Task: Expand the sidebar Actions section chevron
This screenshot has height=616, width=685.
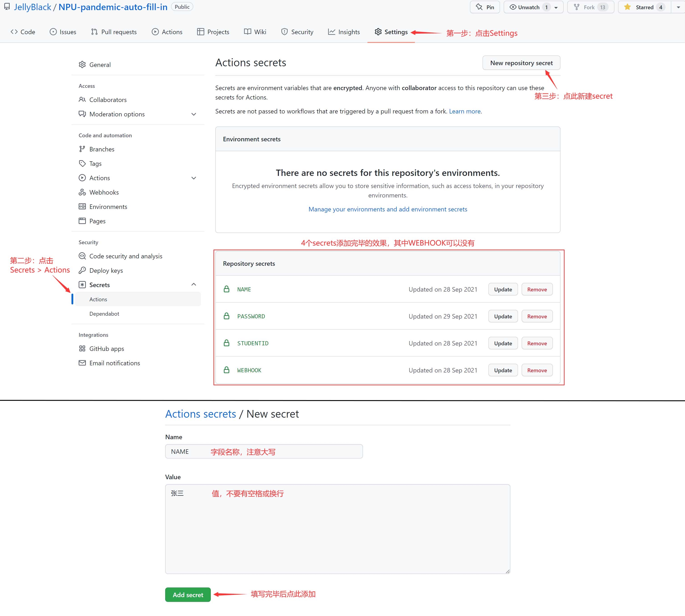Action: (x=194, y=178)
